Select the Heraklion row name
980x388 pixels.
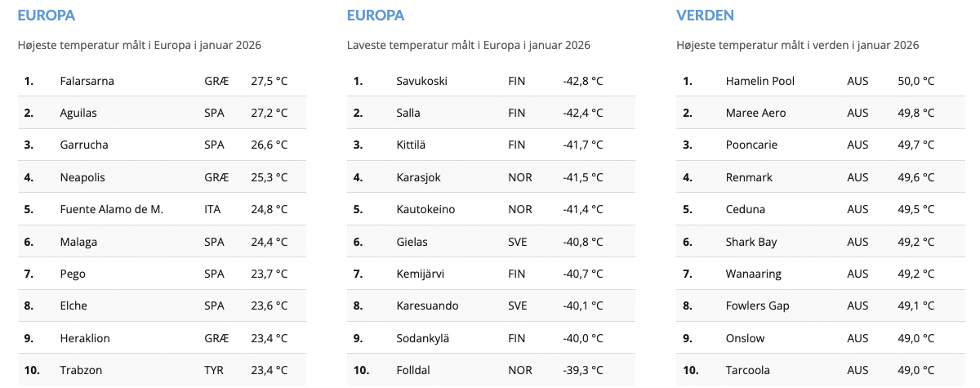(x=85, y=338)
